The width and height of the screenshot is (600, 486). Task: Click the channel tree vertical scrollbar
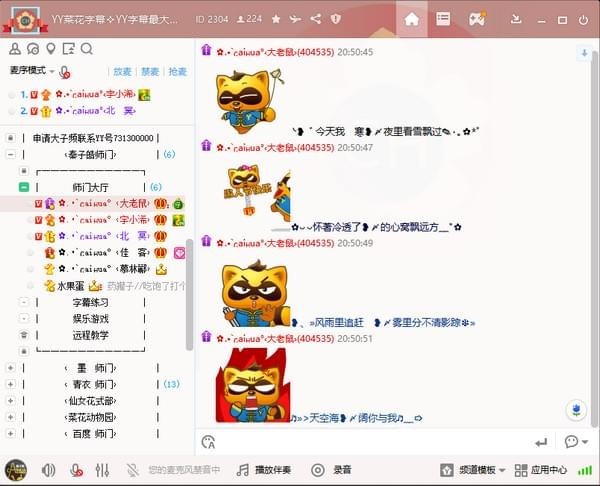tap(189, 295)
